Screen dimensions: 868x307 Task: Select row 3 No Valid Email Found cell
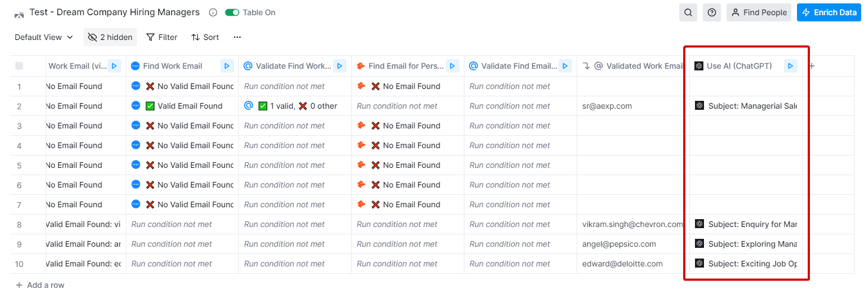[x=182, y=126]
